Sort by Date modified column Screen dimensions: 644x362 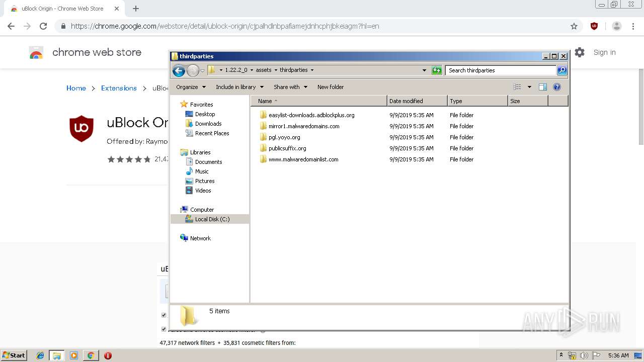(417, 101)
